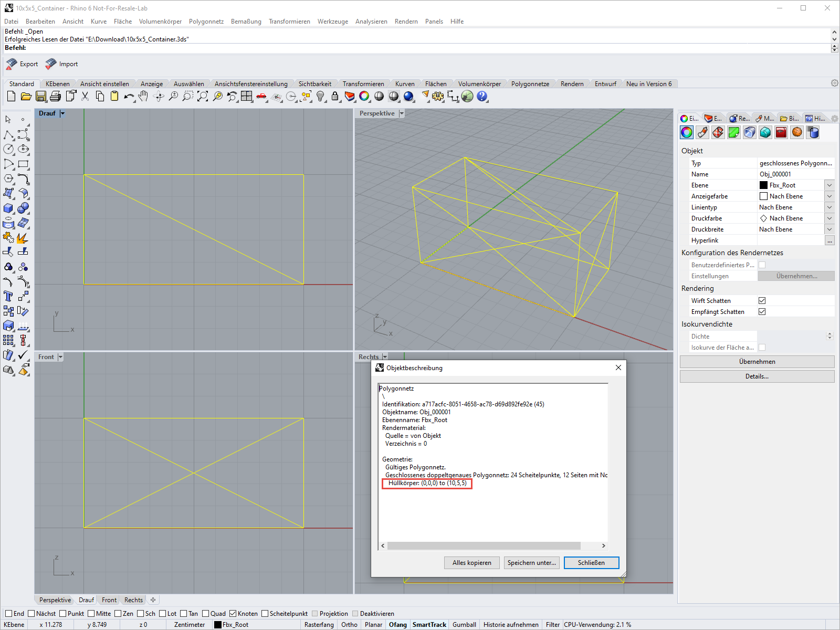This screenshot has width=840, height=630.
Task: Open the Transformieren menu
Action: click(289, 22)
